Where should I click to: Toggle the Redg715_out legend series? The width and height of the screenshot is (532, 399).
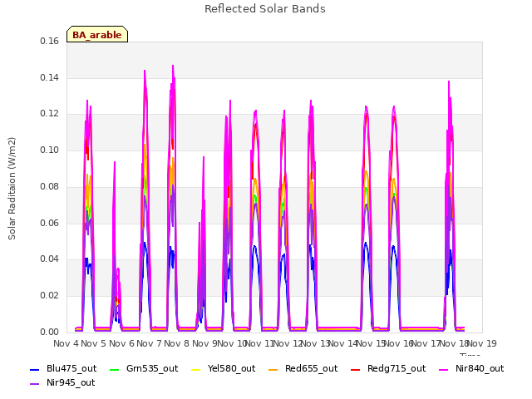(388, 369)
